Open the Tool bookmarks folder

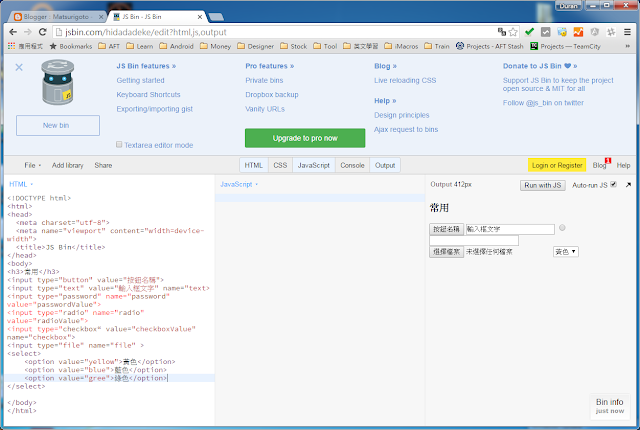(325, 46)
